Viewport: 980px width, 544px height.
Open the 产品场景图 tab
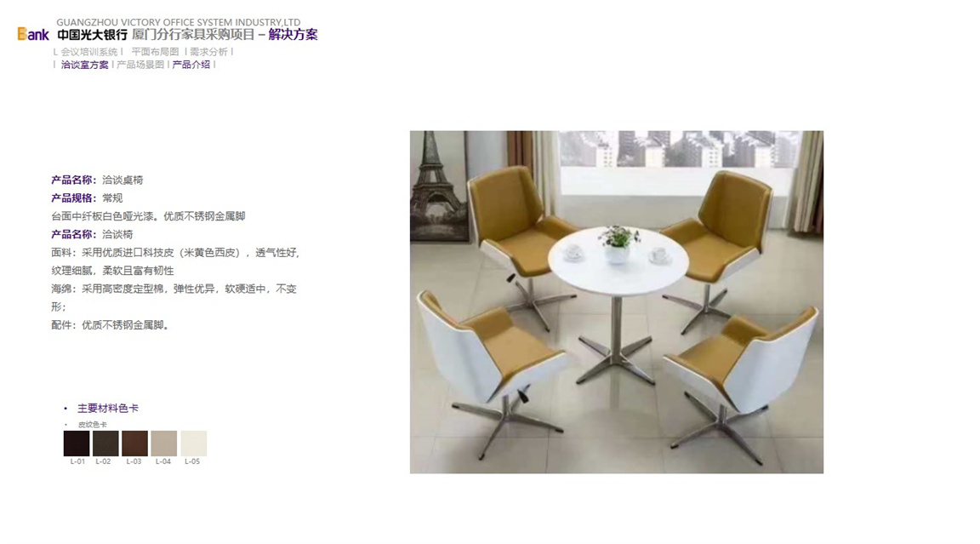pos(140,65)
